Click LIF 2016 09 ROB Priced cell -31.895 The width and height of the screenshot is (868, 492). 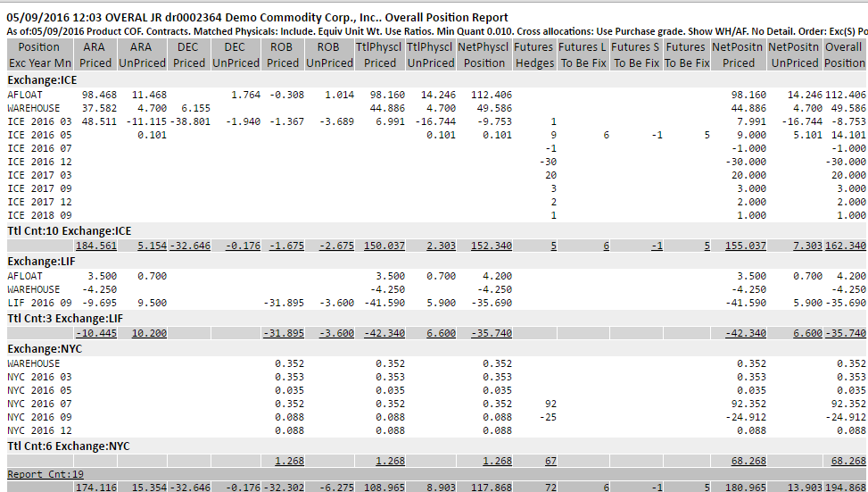(284, 303)
